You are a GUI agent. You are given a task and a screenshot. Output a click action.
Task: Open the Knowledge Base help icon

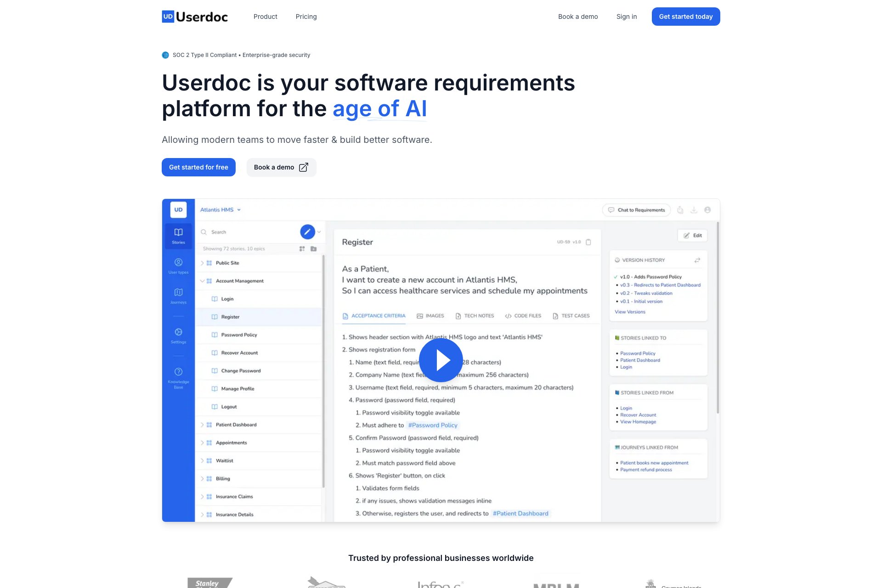pos(178,372)
